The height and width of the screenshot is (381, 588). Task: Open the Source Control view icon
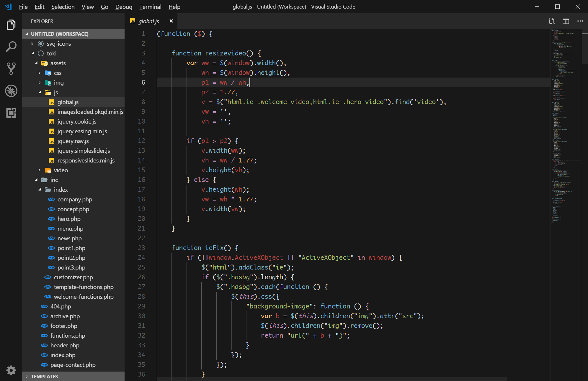click(11, 68)
